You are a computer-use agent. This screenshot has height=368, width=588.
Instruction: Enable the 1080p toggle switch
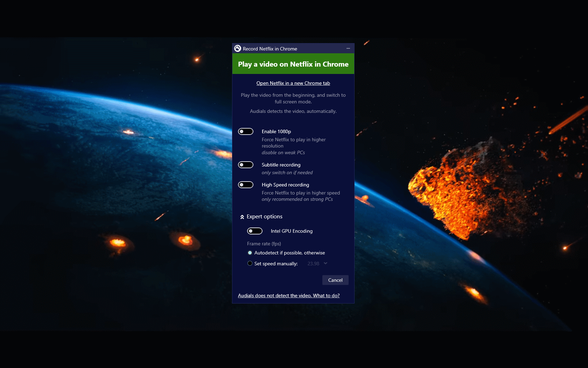point(246,131)
